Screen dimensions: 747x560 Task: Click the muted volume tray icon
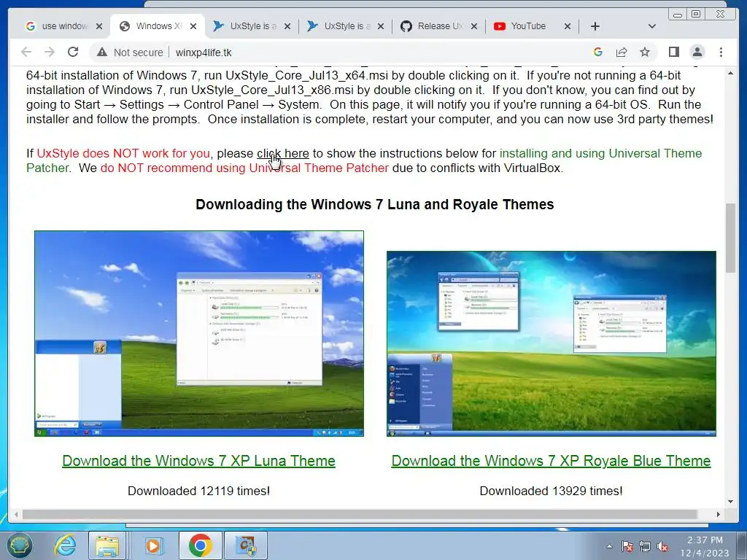point(662,547)
